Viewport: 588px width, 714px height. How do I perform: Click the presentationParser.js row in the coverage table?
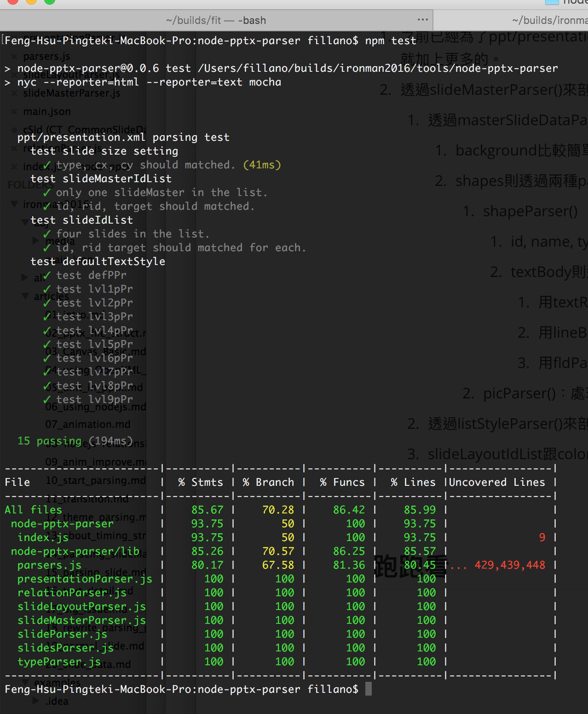click(85, 579)
